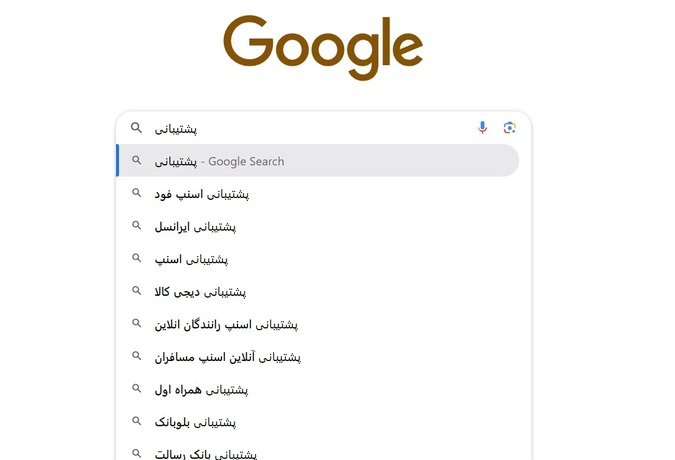The image size is (675, 460).
Task: Click magnifier icon beside پشتیبانی دیجی کالا
Action: coord(136,290)
